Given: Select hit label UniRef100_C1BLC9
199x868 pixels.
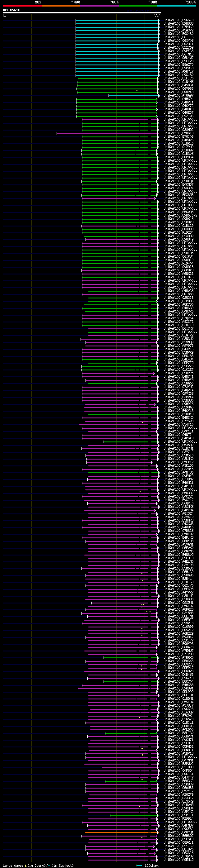Looking at the screenshot, I should coord(178,226).
